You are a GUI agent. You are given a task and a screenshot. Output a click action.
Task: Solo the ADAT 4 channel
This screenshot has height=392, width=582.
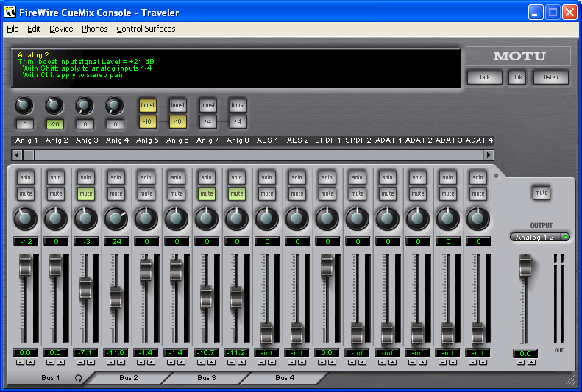pyautogui.click(x=478, y=177)
